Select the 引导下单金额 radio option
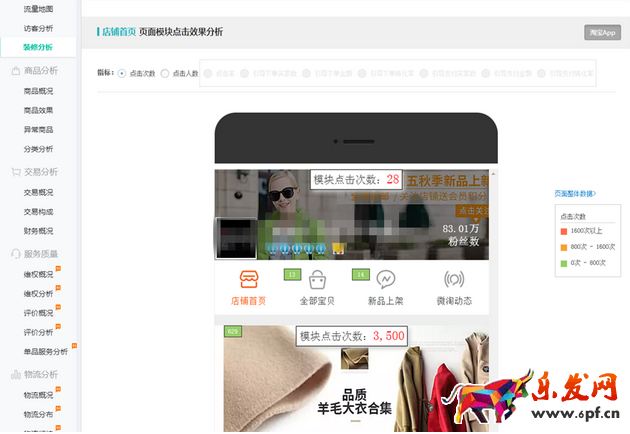 (x=306, y=74)
